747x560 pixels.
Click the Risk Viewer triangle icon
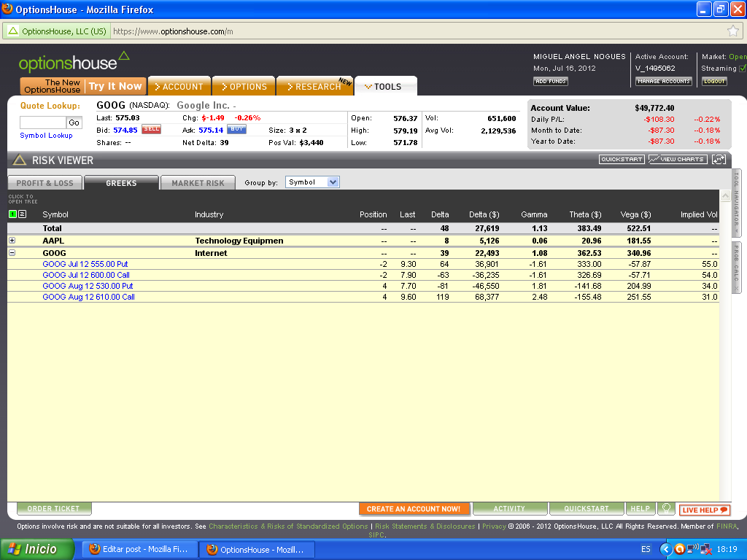(x=19, y=160)
